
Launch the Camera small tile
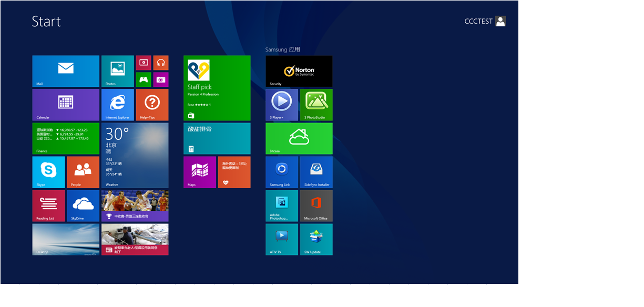tap(161, 80)
